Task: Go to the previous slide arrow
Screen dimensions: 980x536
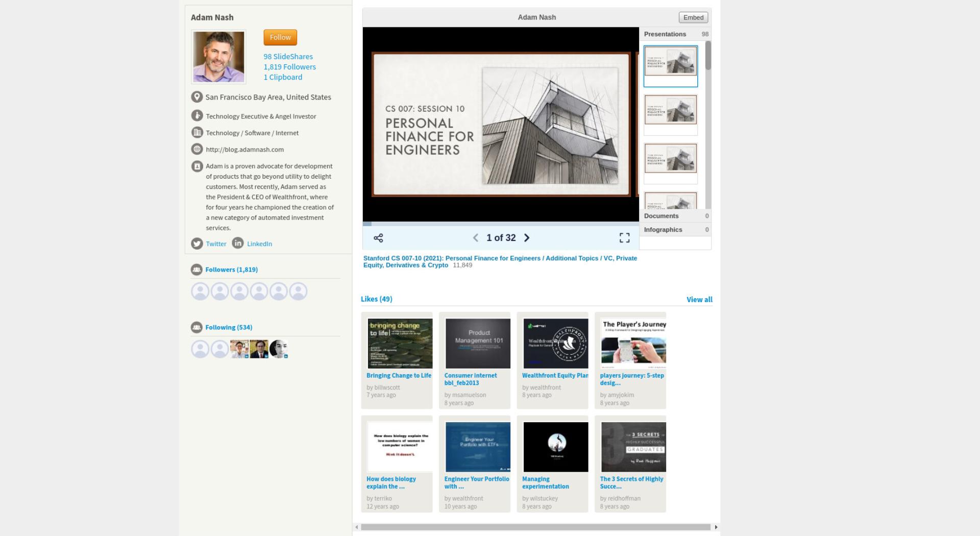Action: pyautogui.click(x=475, y=238)
